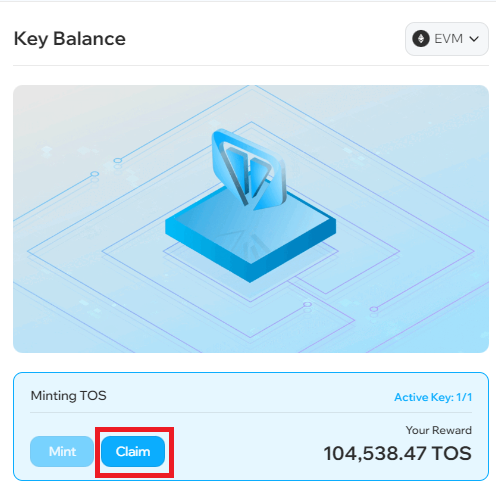Click the circuit node below the platform's right edge
496x490 pixels.
tap(307, 304)
